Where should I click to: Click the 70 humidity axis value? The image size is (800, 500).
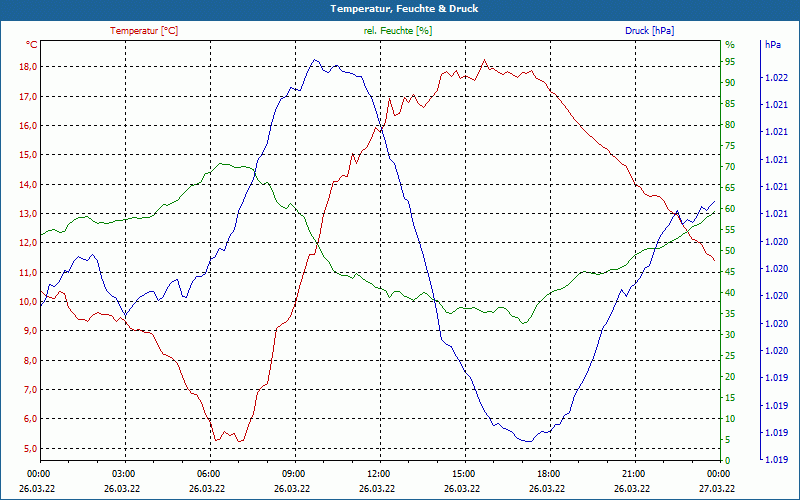[730, 167]
